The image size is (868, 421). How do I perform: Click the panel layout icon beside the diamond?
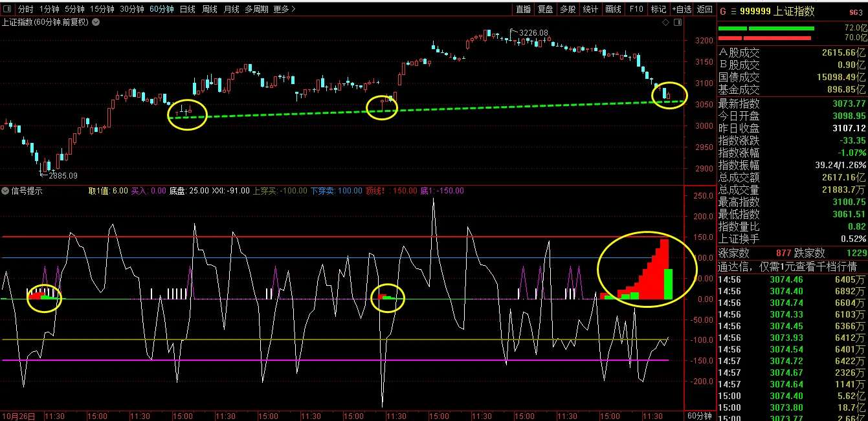tap(676, 23)
